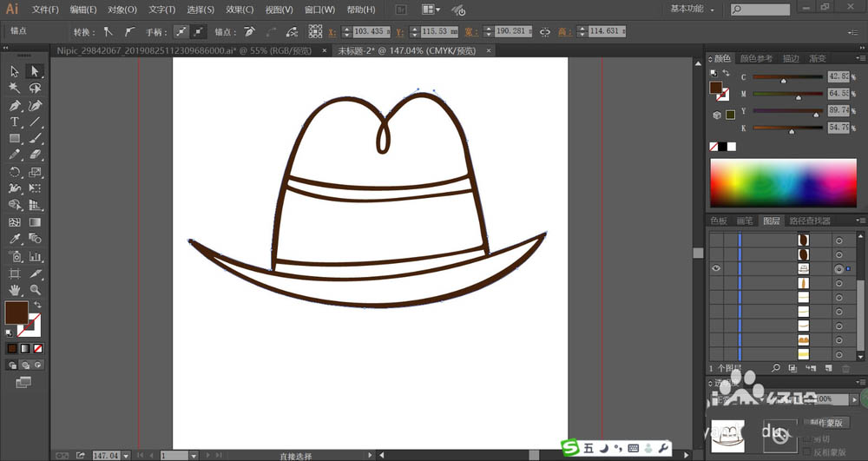Click the Locate Object magnifier in Layers panel
The image size is (868, 461).
(x=776, y=368)
